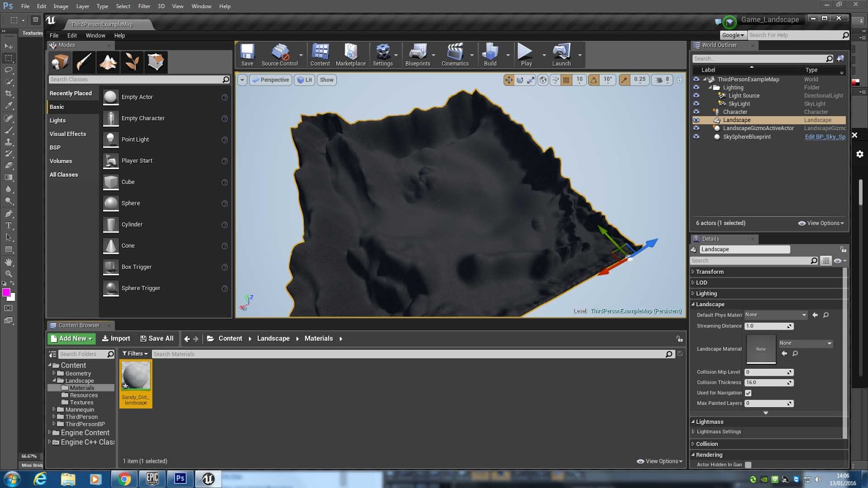Open Cinematics from the main toolbar
Screen dimensions: 868x488
(x=456, y=54)
